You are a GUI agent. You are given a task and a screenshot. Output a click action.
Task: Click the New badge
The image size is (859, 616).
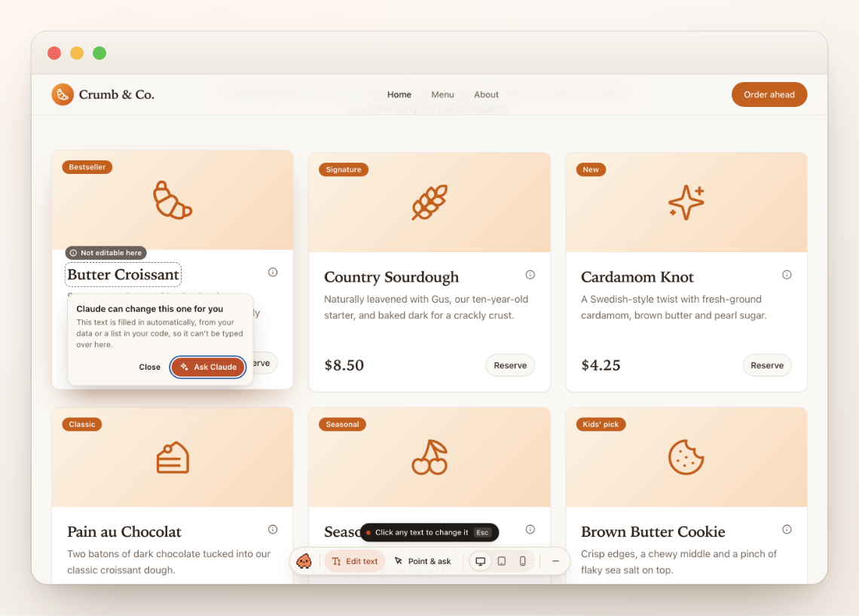click(591, 169)
